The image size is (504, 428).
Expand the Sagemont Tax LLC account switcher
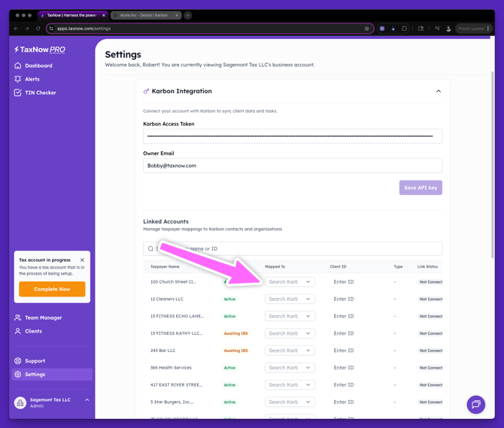click(87, 400)
